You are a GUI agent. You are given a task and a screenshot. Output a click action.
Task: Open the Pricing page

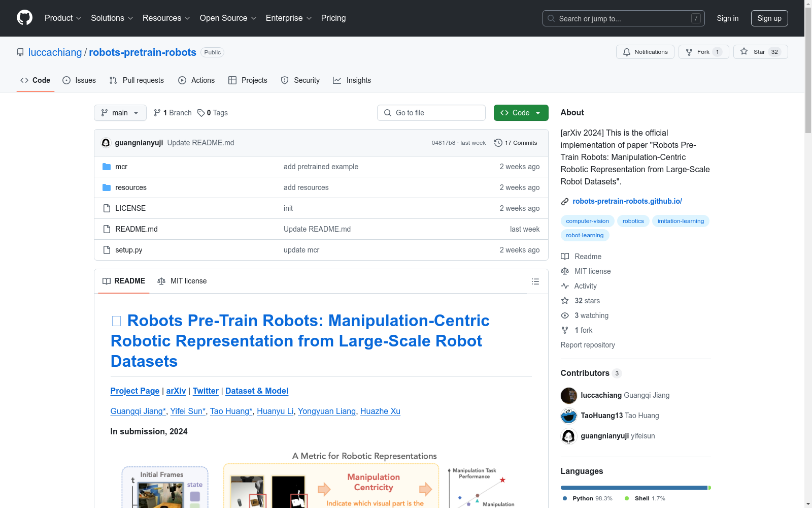(333, 18)
